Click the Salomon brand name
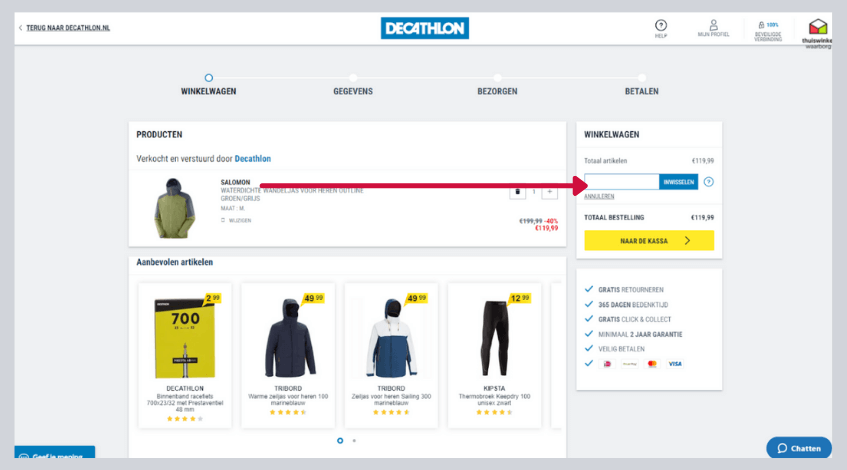Screen dimensions: 847x470 pyautogui.click(x=235, y=182)
